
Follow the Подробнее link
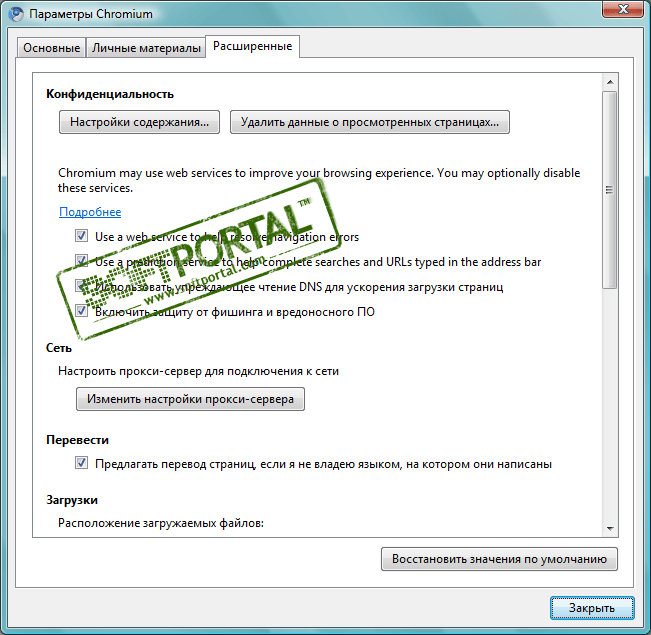[x=90, y=212]
